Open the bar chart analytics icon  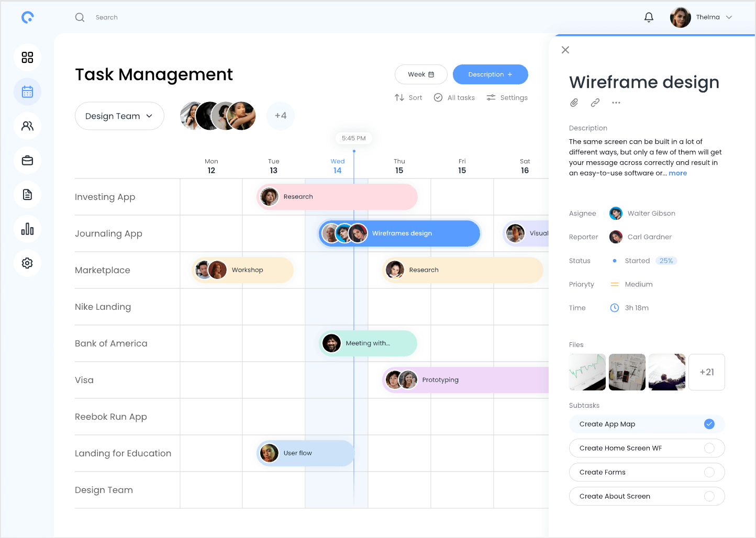(27, 229)
